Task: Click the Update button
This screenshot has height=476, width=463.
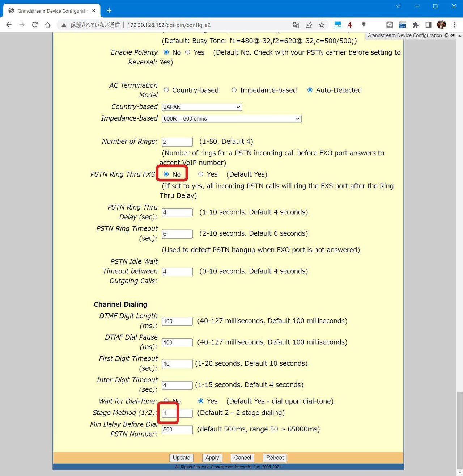Action: [x=182, y=458]
